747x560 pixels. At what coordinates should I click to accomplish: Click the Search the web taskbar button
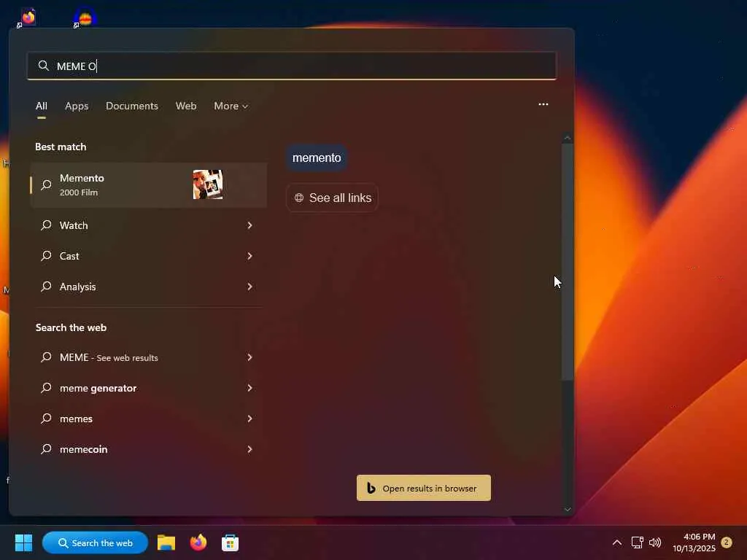pyautogui.click(x=96, y=542)
